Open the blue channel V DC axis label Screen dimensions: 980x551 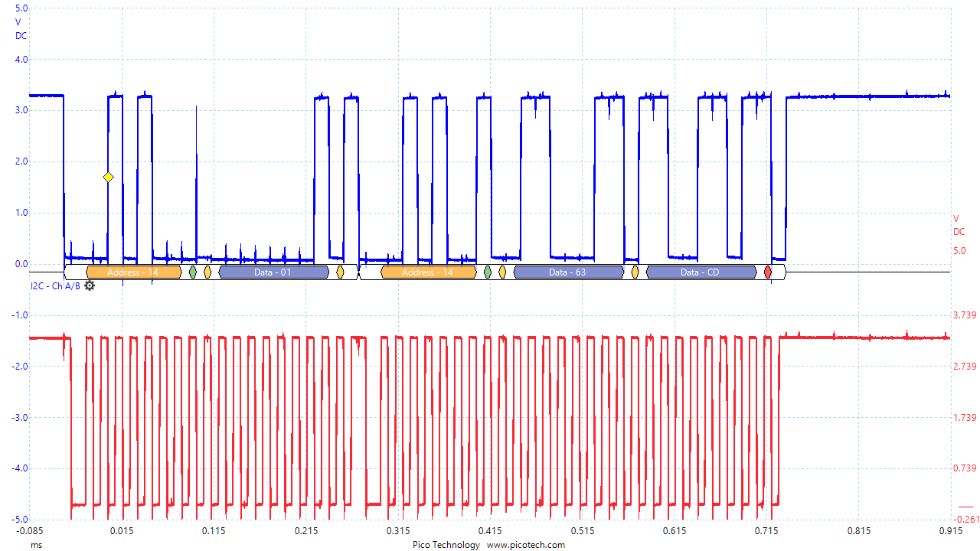pyautogui.click(x=21, y=29)
